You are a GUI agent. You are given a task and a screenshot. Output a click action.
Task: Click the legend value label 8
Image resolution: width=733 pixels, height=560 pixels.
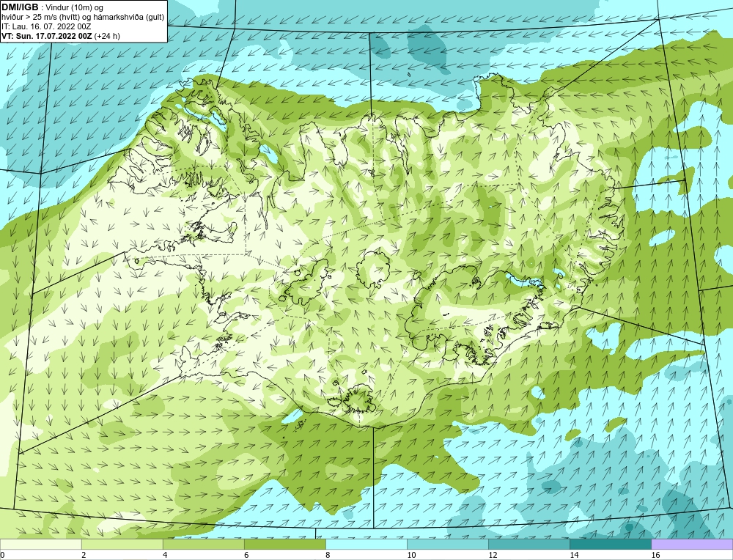(x=328, y=555)
